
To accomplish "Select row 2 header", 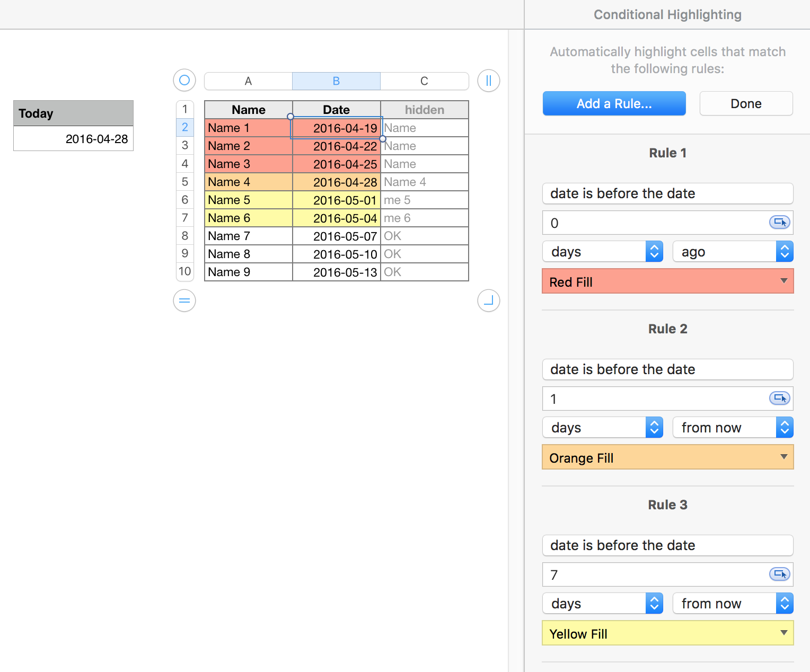I will coord(184,127).
